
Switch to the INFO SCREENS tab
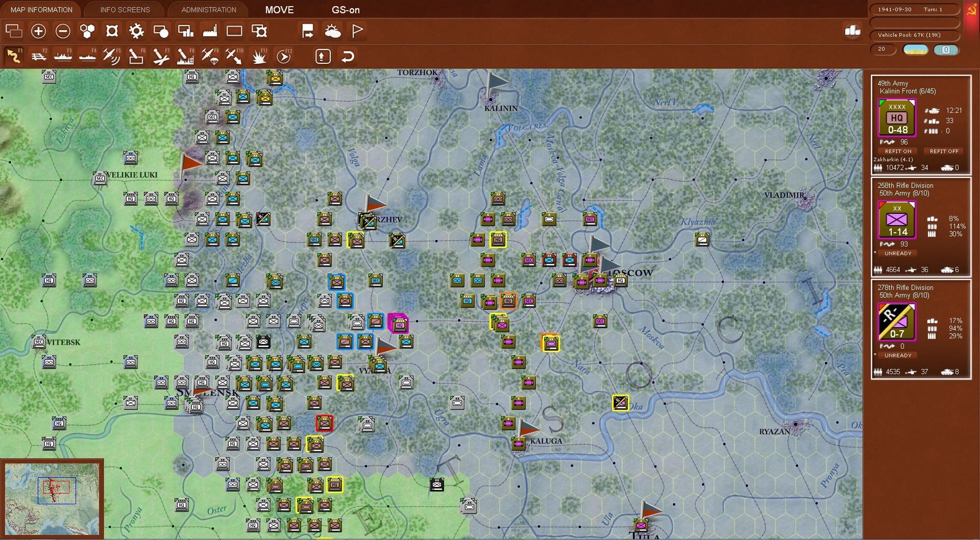tap(124, 9)
